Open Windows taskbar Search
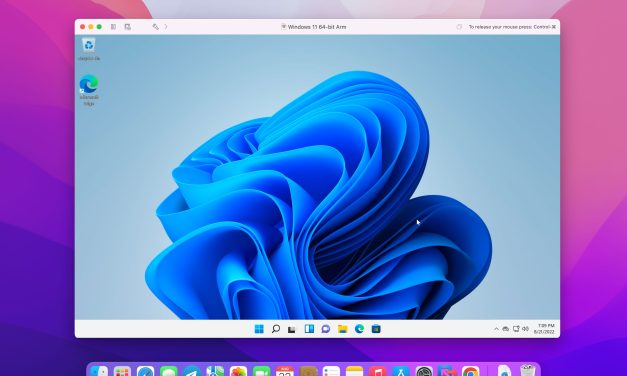Screen dimensions: 627x376 pos(276,329)
